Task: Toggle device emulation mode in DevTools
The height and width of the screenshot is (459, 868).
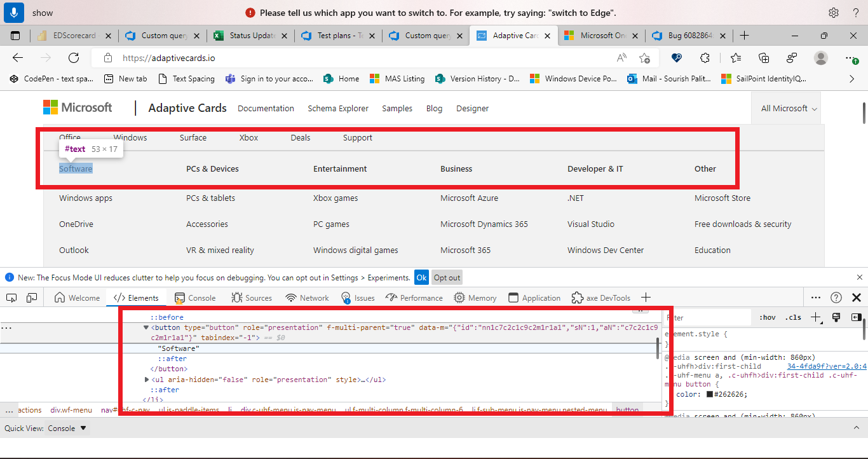Action: (32, 297)
